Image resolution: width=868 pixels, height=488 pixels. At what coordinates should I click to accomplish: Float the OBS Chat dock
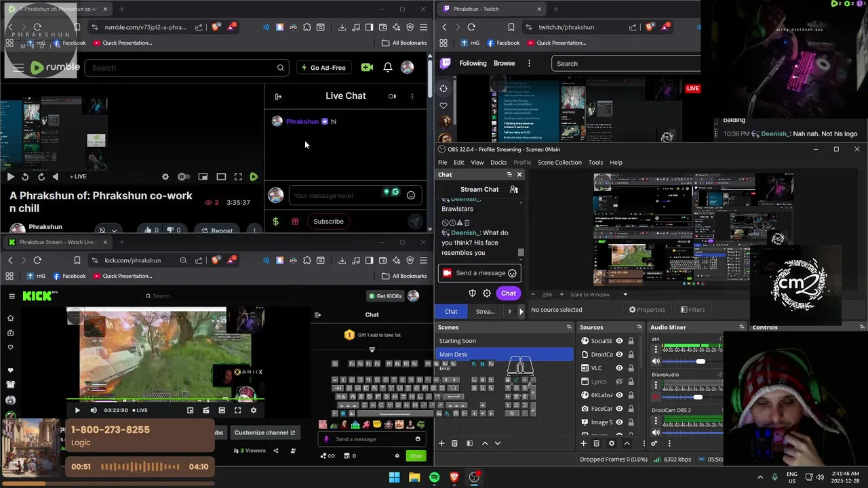pyautogui.click(x=509, y=175)
